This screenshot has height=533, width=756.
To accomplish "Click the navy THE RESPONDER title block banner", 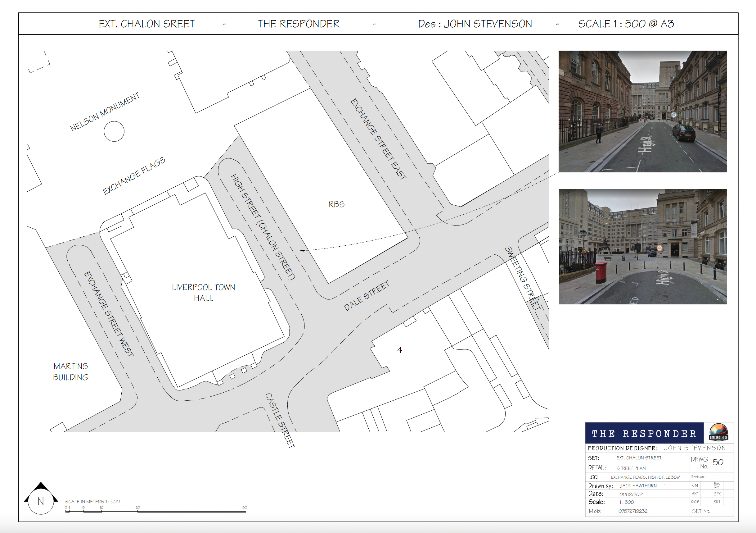I will [644, 433].
